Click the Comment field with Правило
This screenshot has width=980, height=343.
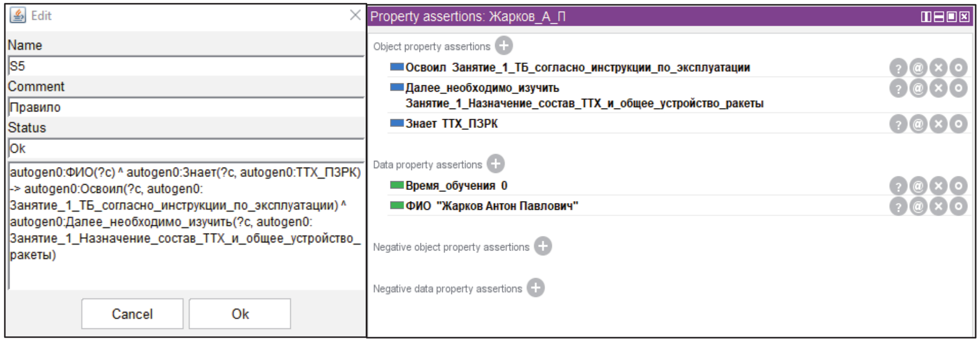point(186,108)
